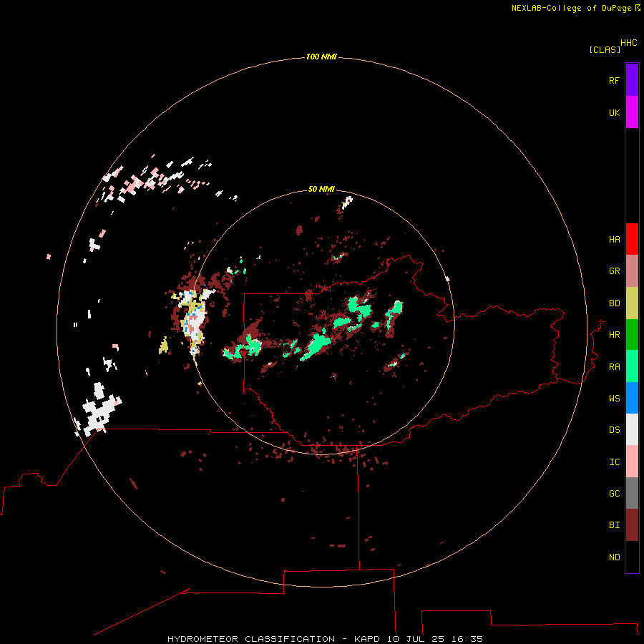644x644 pixels.
Task: Click the RA light green legend swatch
Action: click(632, 366)
